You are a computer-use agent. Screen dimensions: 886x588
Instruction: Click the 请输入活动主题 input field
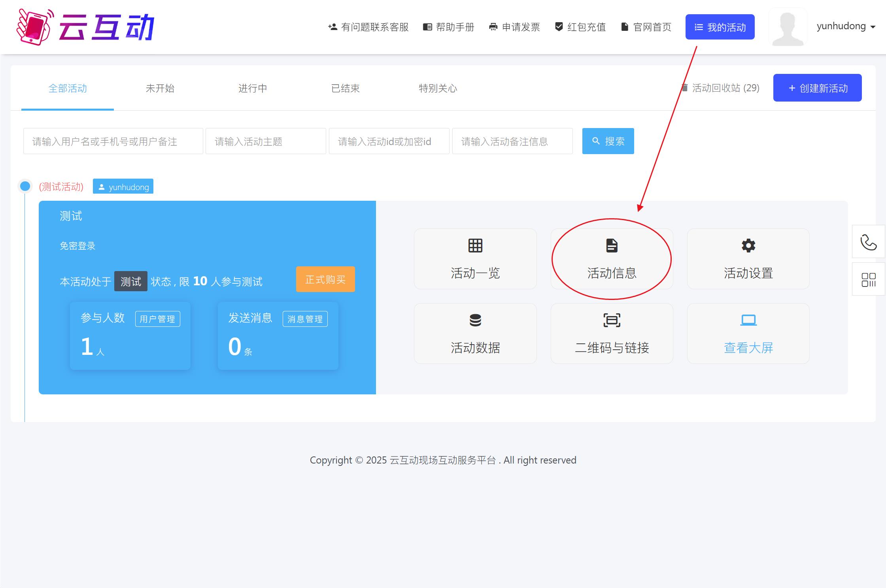[x=265, y=141]
